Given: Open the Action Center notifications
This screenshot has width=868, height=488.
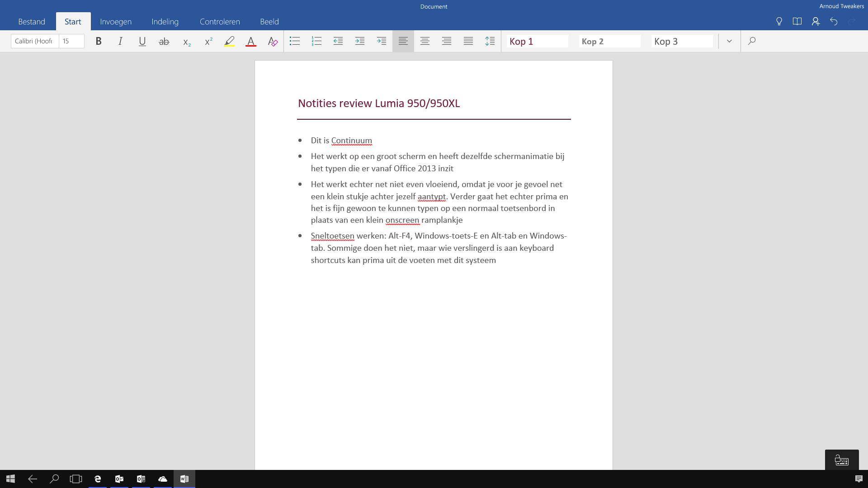Looking at the screenshot, I should [859, 479].
